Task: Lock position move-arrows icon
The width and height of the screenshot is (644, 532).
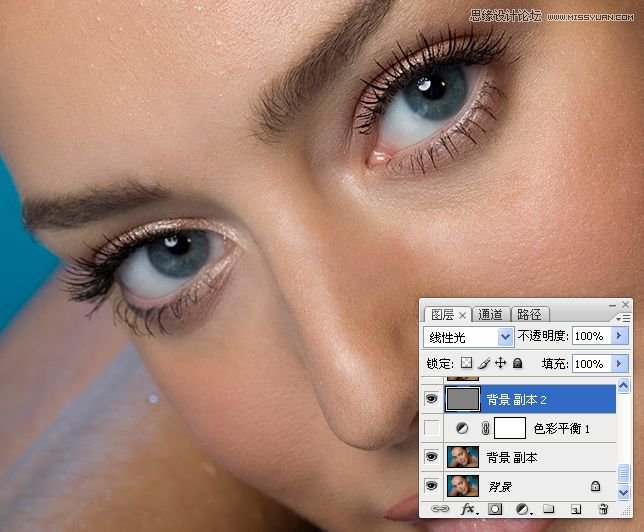Action: (500, 363)
